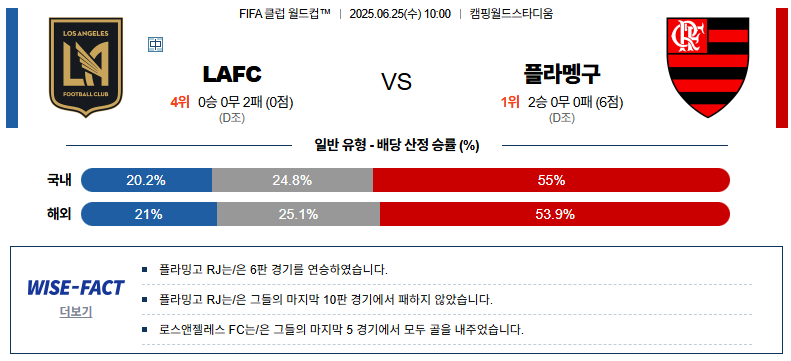Click the small 中 neutral venue icon
The width and height of the screenshot is (791, 361).
click(x=155, y=45)
